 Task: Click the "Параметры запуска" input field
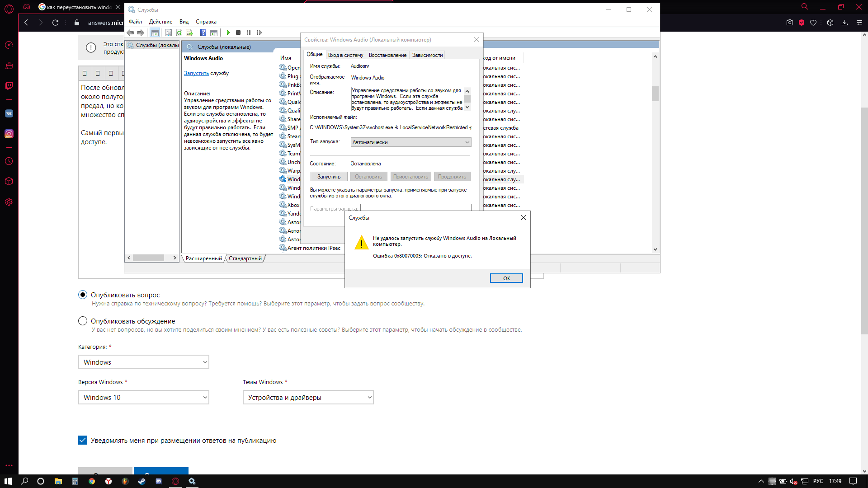click(x=415, y=207)
